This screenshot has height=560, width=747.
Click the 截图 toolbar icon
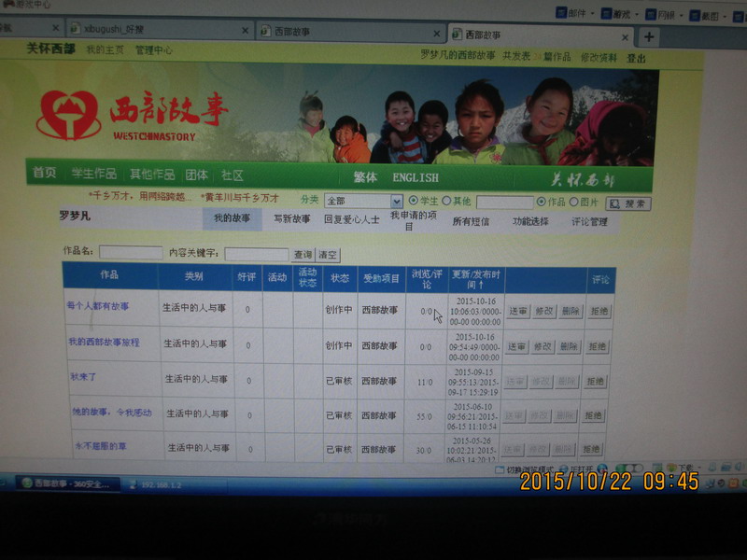pos(704,15)
